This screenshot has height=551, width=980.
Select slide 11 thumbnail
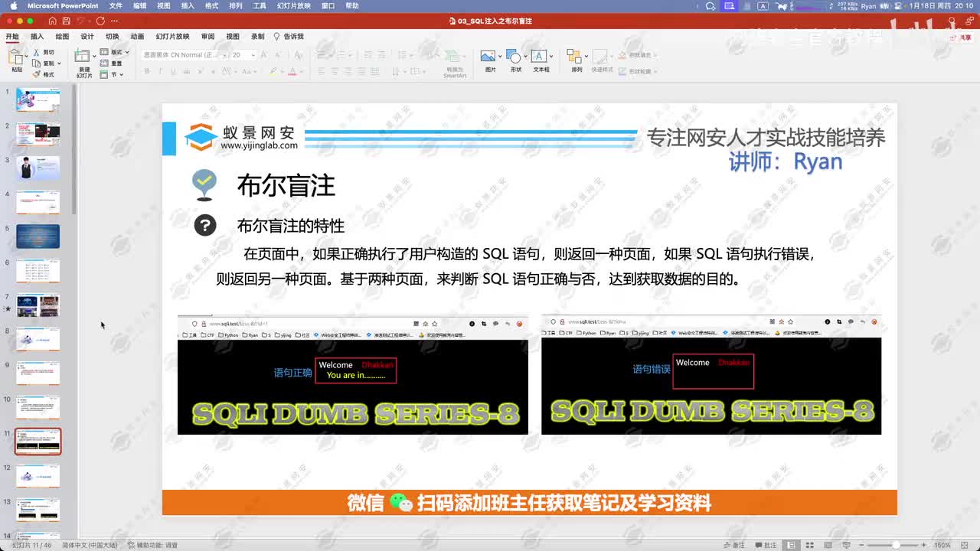click(x=38, y=441)
